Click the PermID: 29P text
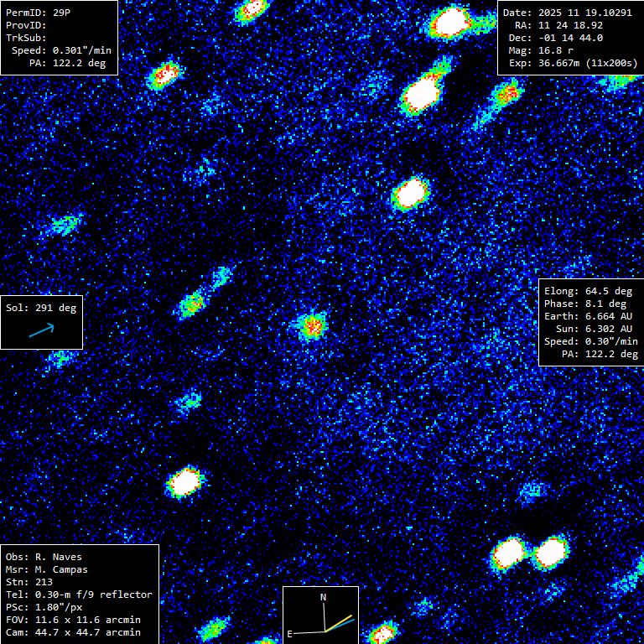Screen dimensions: 644x644 pos(38,13)
